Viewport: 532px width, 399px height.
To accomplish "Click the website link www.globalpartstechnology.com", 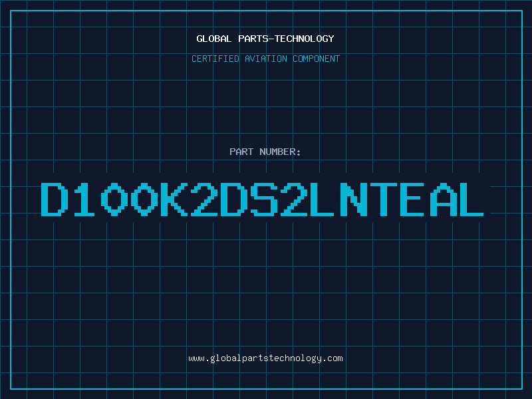I will pyautogui.click(x=265, y=358).
